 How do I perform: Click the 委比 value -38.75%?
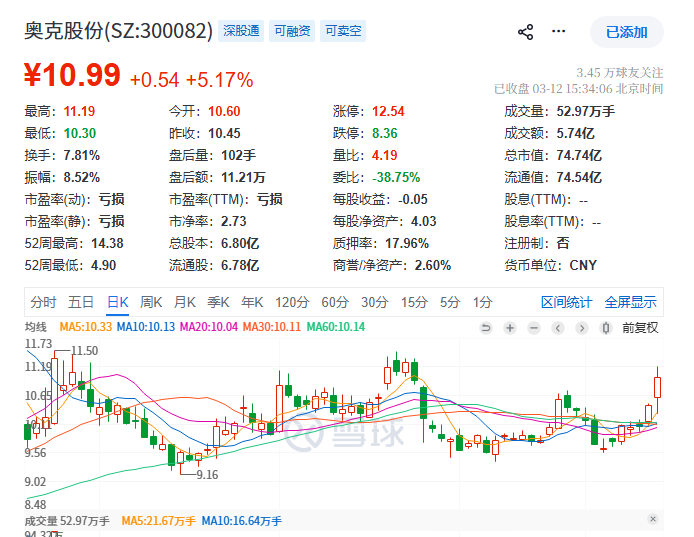point(396,178)
